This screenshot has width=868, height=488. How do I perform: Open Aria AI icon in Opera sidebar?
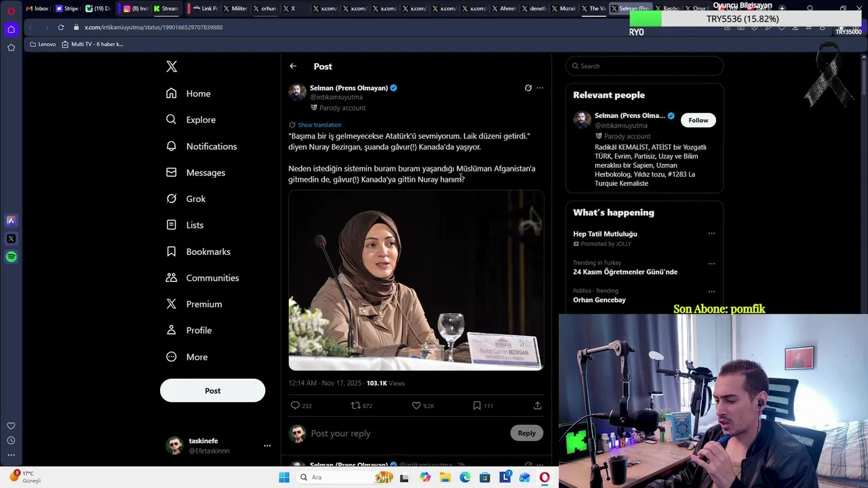pos(11,220)
